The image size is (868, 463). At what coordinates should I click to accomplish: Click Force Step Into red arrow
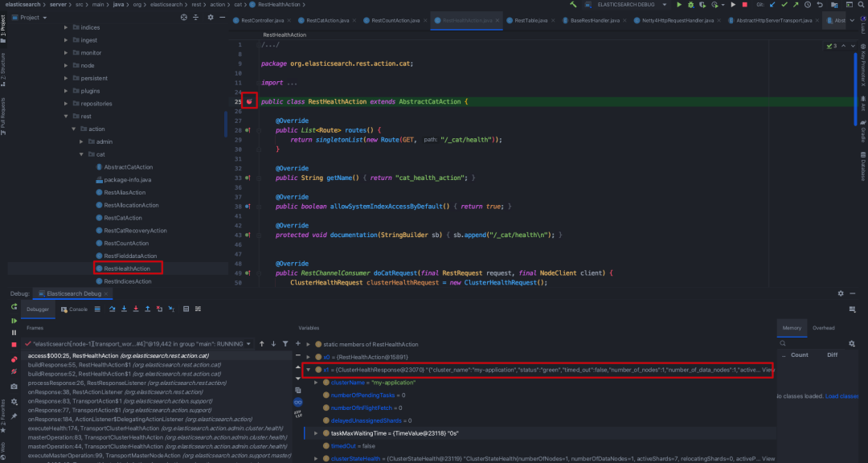tap(136, 309)
